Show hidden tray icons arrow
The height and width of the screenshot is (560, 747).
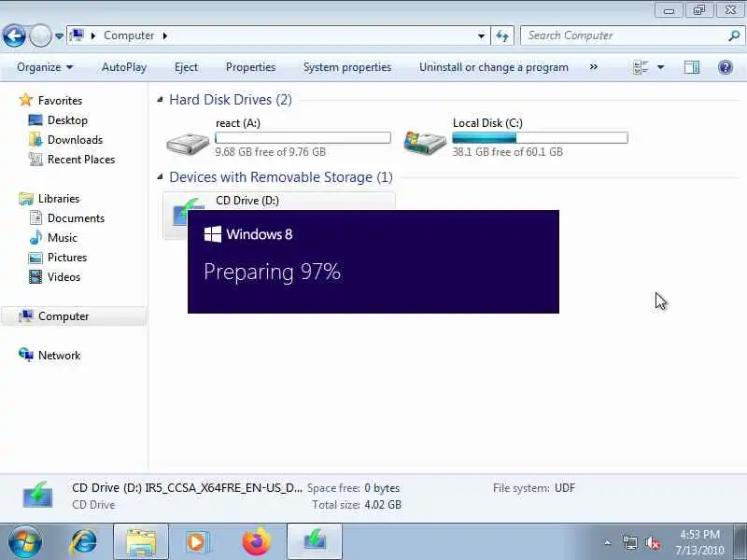click(608, 542)
